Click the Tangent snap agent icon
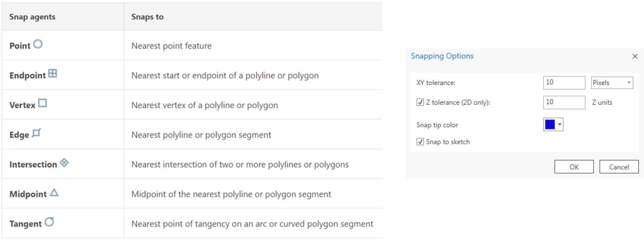644x241 pixels. [x=50, y=222]
